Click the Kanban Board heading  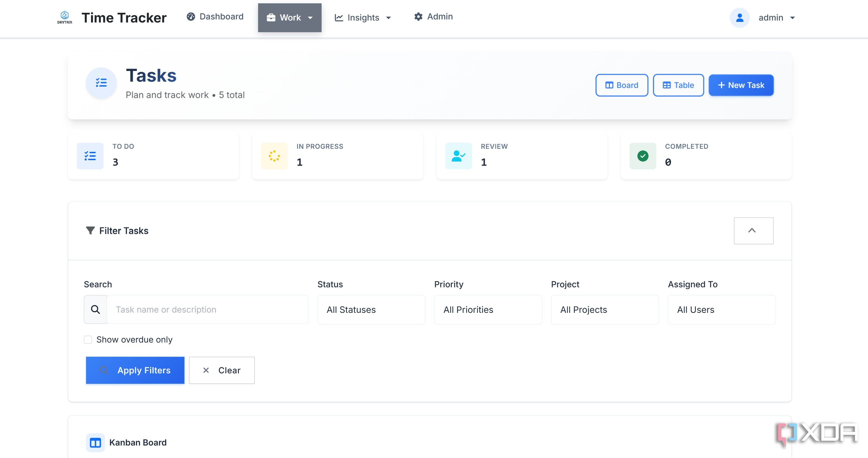[x=138, y=442]
